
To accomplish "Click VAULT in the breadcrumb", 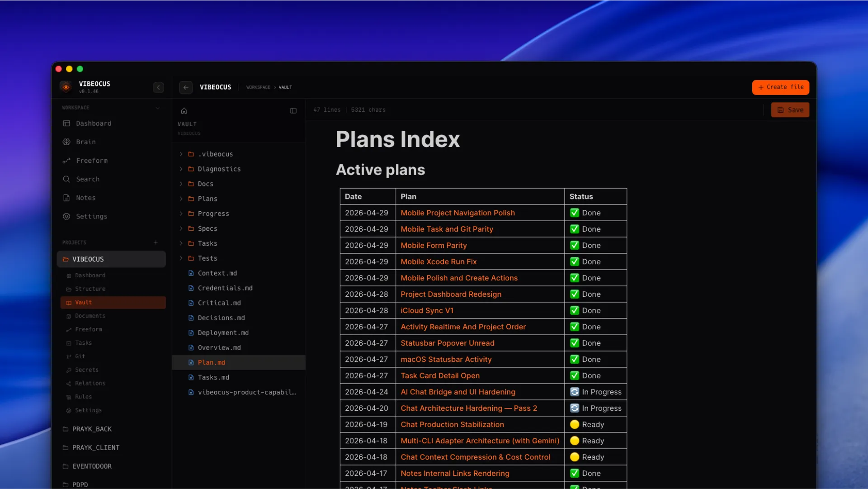I will (285, 87).
